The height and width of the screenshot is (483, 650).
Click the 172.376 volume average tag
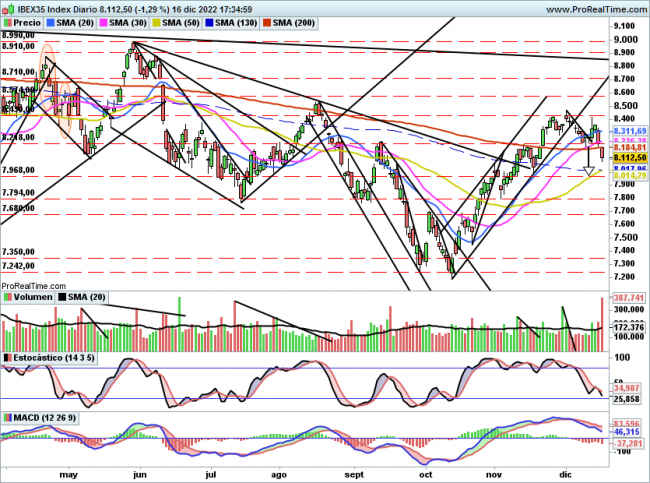[x=629, y=328]
